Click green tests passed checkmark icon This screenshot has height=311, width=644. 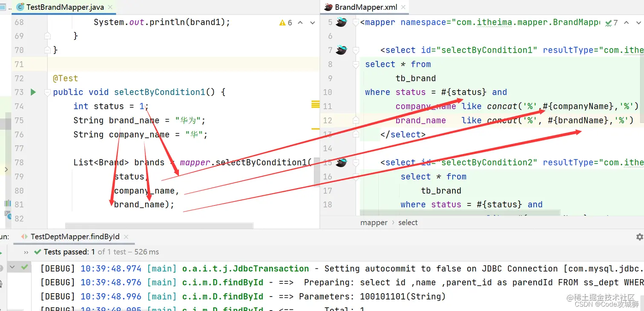click(x=38, y=252)
